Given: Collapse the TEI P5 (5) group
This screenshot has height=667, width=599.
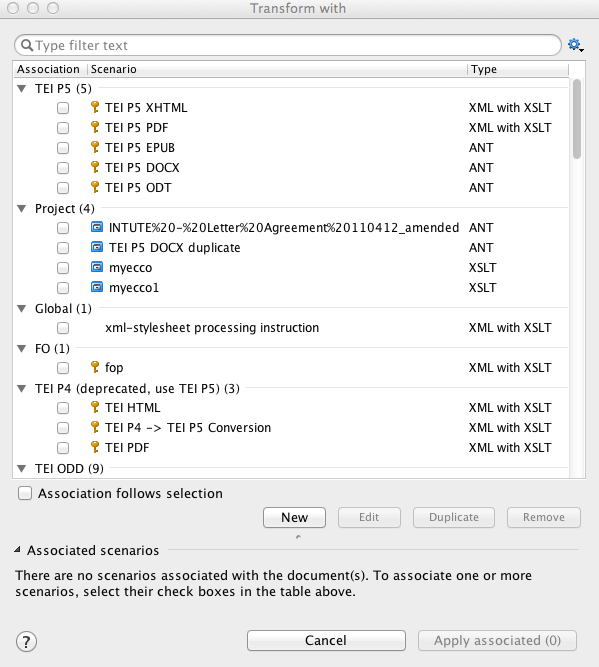Looking at the screenshot, I should (x=22, y=88).
